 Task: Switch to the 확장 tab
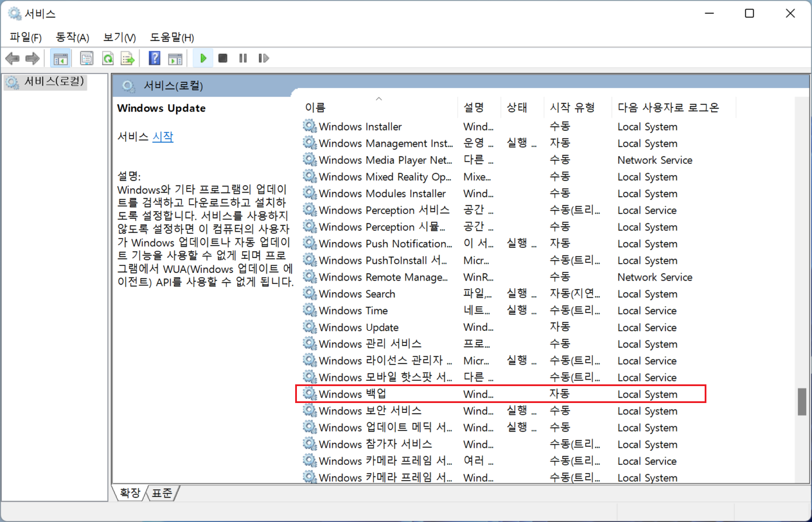tap(129, 493)
